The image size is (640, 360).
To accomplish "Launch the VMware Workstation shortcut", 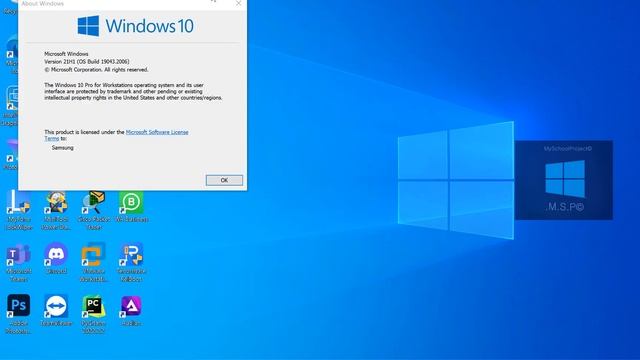I will click(x=94, y=263).
